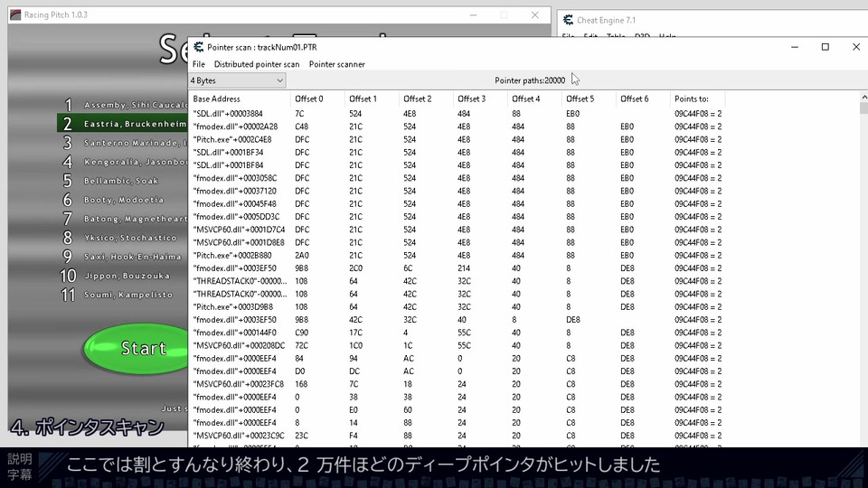868x488 pixels.
Task: Choose track 2 Eastria, Bruckenheim
Action: click(123, 124)
